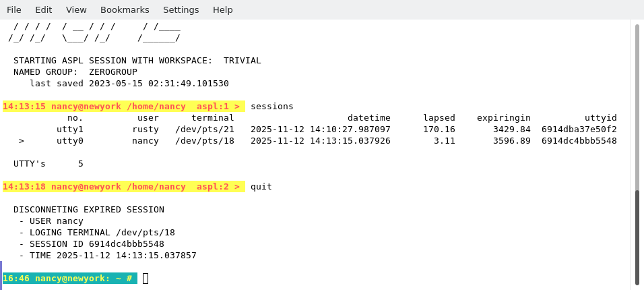Screen dimensions: 644x290
Task: Click the teal nancy@newyork shell prompt
Action: coord(69,279)
